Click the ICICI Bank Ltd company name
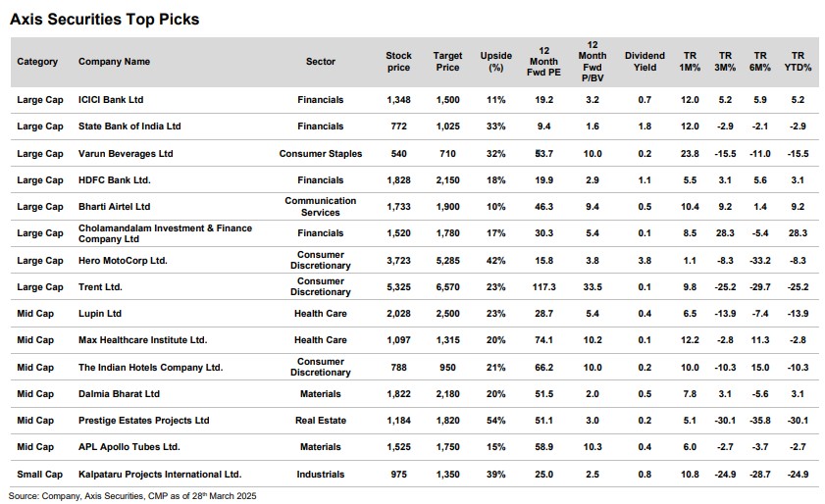 point(111,100)
